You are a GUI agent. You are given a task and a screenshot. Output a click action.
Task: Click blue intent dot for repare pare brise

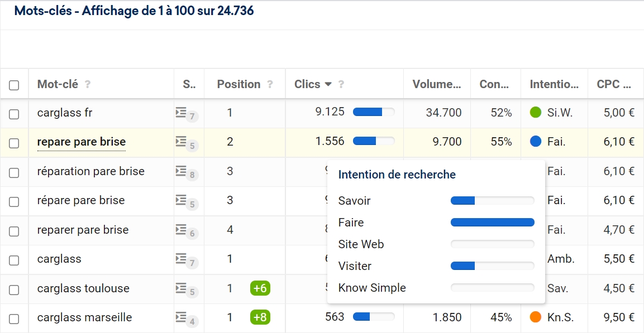pos(536,142)
